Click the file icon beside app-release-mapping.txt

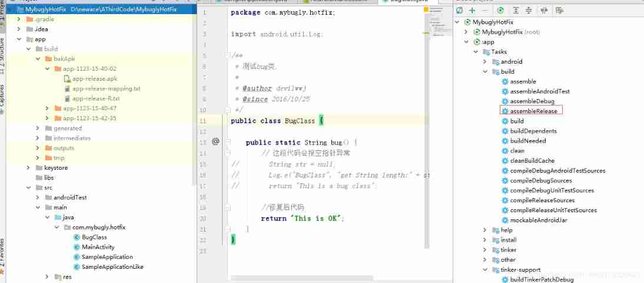click(x=67, y=88)
